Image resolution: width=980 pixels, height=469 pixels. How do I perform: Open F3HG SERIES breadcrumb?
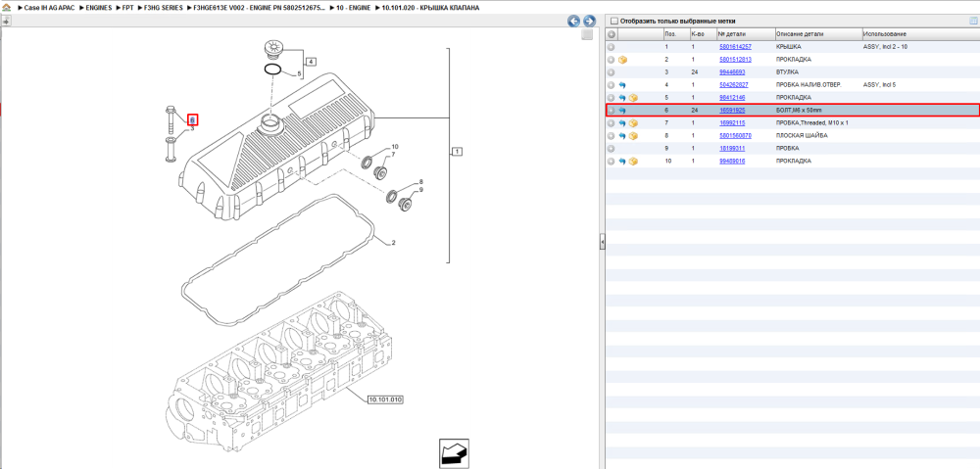(165, 7)
